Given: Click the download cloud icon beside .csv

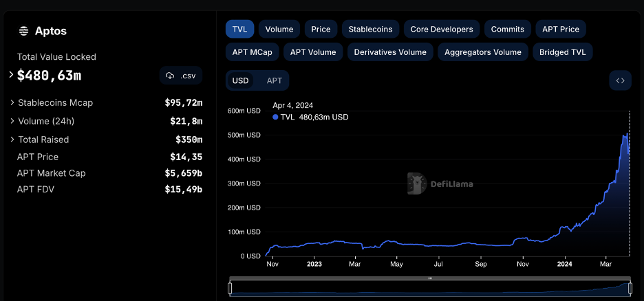Looking at the screenshot, I should [170, 76].
